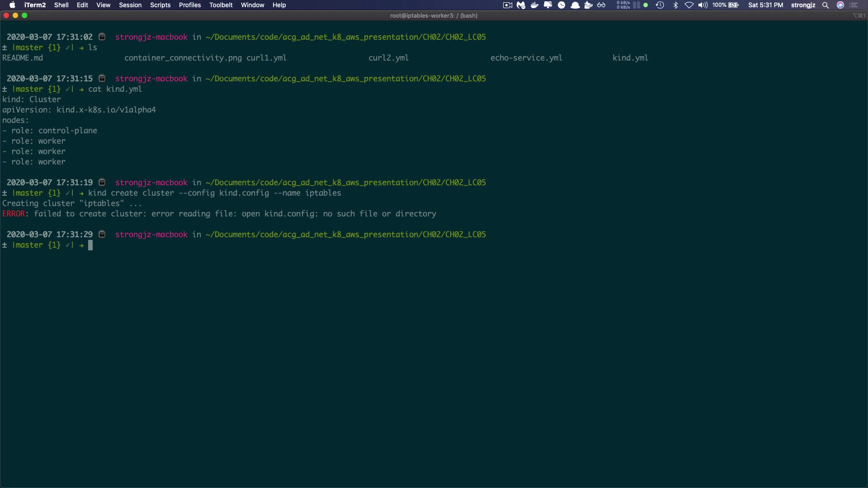Launch Siri from menu bar
The width and height of the screenshot is (868, 488).
coord(840,5)
